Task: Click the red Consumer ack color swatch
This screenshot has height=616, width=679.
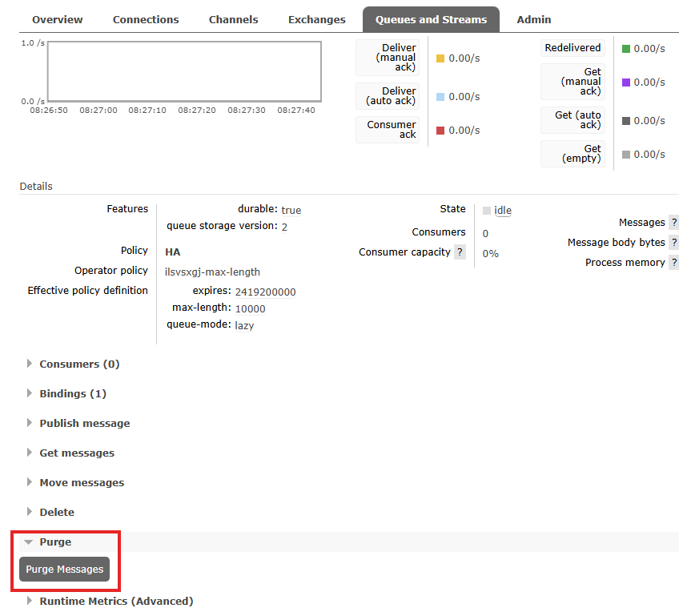Action: pyautogui.click(x=440, y=131)
